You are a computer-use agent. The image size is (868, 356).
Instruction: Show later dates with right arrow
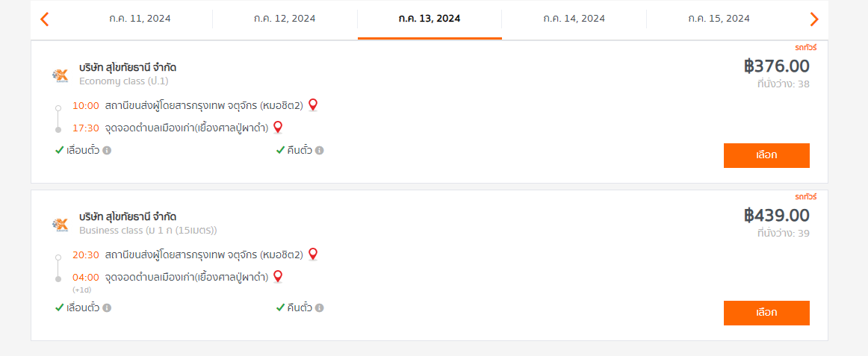pyautogui.click(x=813, y=19)
